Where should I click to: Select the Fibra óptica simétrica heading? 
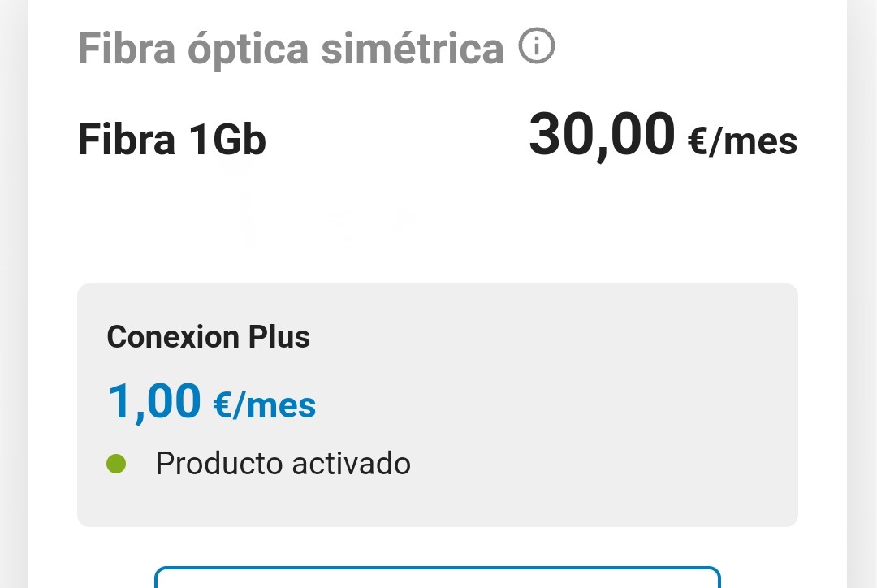(291, 49)
